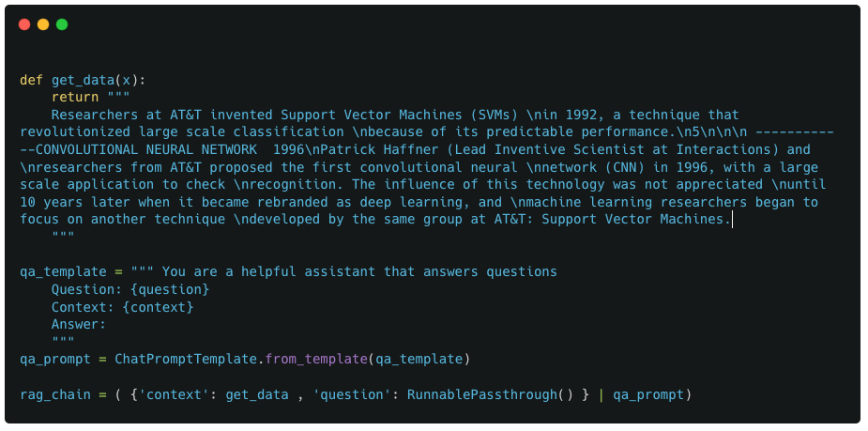This screenshot has width=868, height=431.
Task: Click the "Answer:" line in the template
Action: point(79,324)
